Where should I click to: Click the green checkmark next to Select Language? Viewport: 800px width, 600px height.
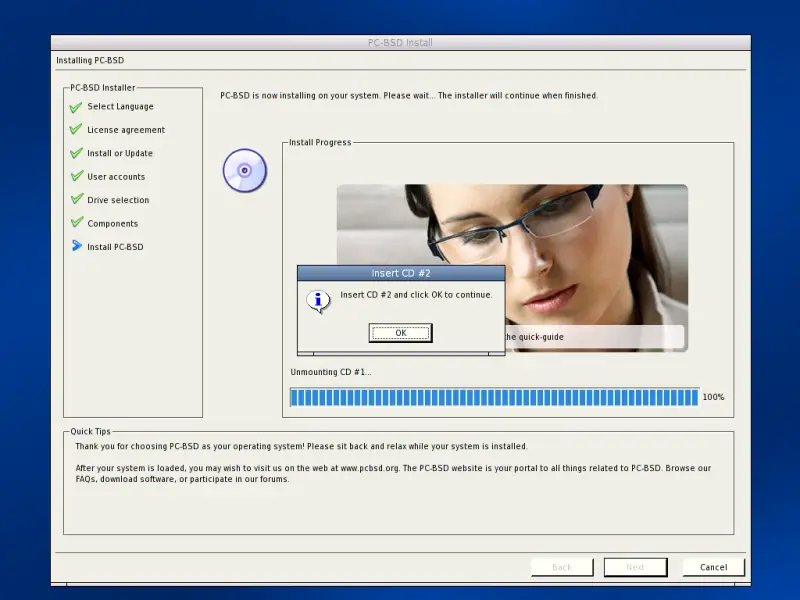click(x=76, y=107)
